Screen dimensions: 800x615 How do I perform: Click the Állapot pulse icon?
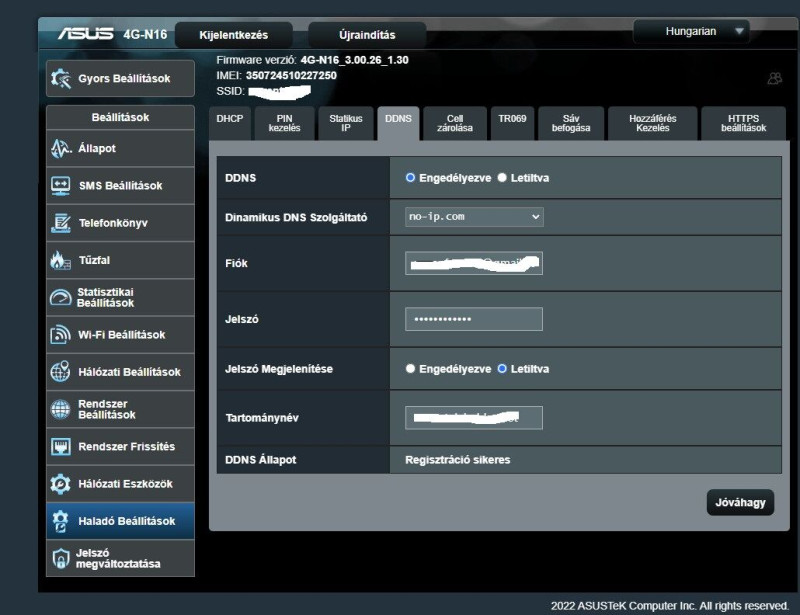pyautogui.click(x=61, y=149)
